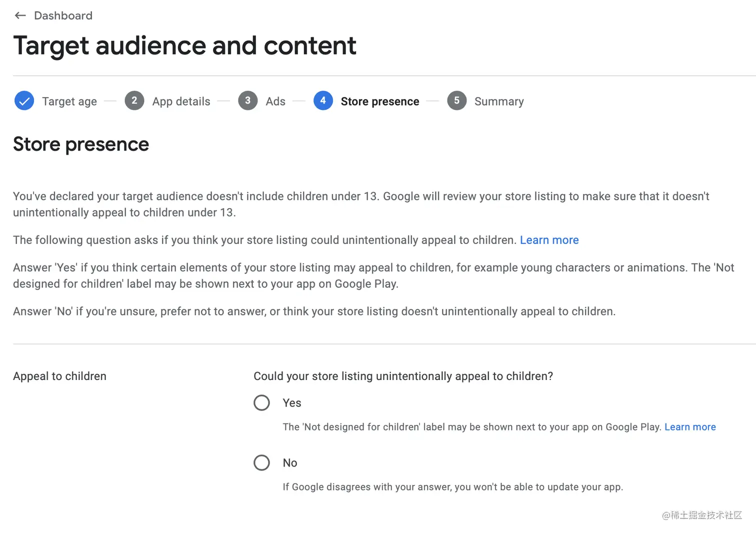Click 'If Google disagrees with your answer' note
The height and width of the screenshot is (534, 756).
452,487
